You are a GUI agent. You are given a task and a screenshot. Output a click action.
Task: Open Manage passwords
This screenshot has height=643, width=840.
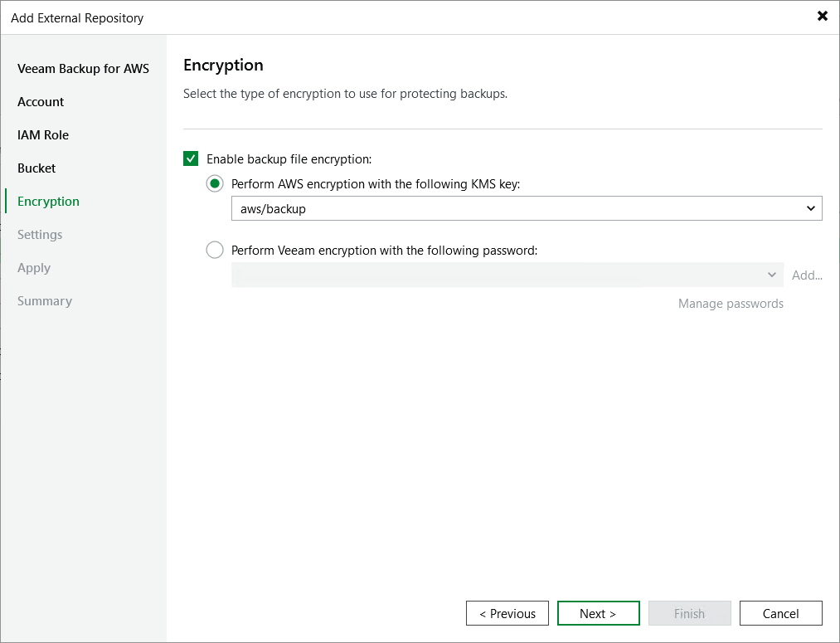tap(731, 304)
